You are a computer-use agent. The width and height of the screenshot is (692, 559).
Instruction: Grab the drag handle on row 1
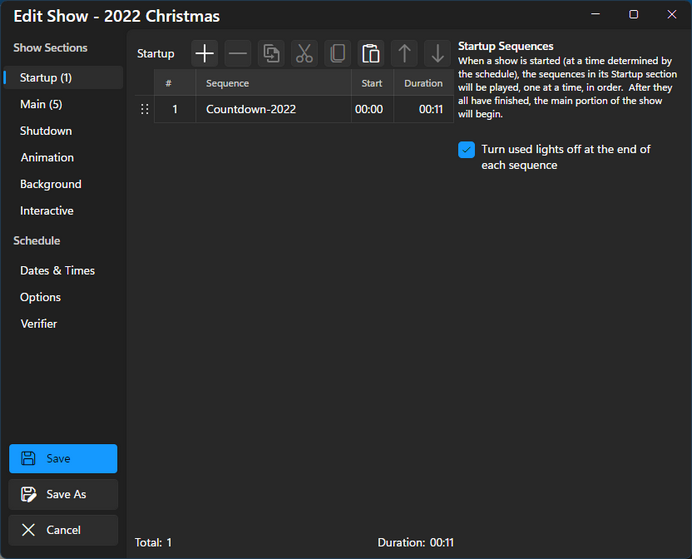coord(144,110)
